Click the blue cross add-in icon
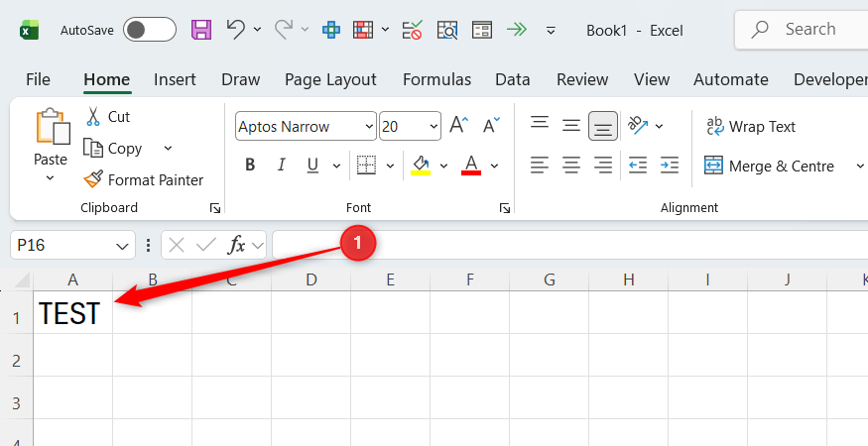 click(331, 30)
